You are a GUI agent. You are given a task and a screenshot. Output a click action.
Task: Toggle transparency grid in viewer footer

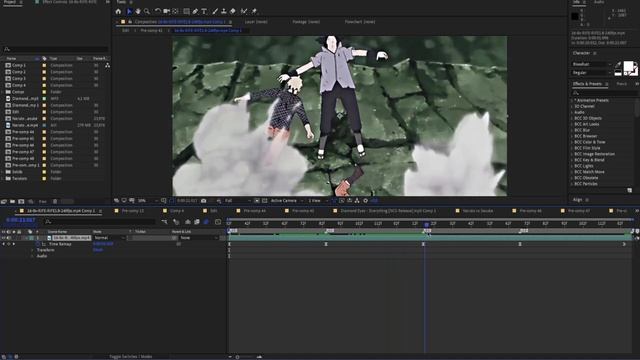pos(264,200)
